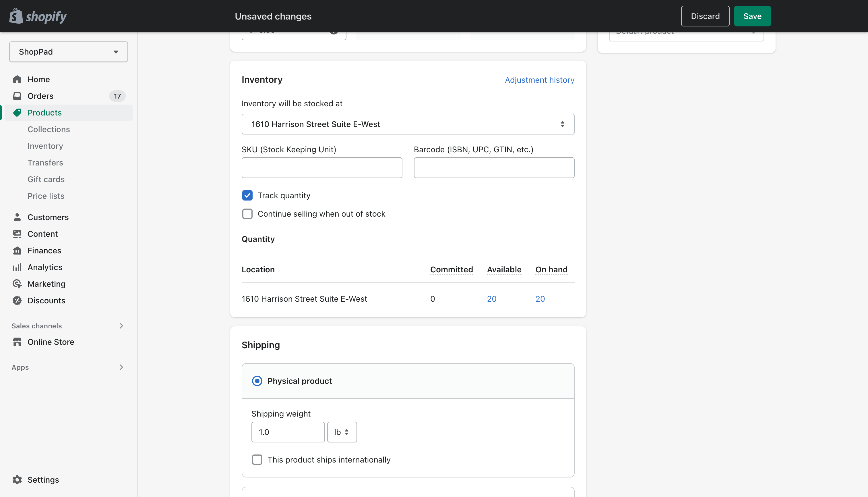Viewport: 868px width, 497px height.
Task: Open the ShopPad store switcher dropdown
Action: point(69,52)
